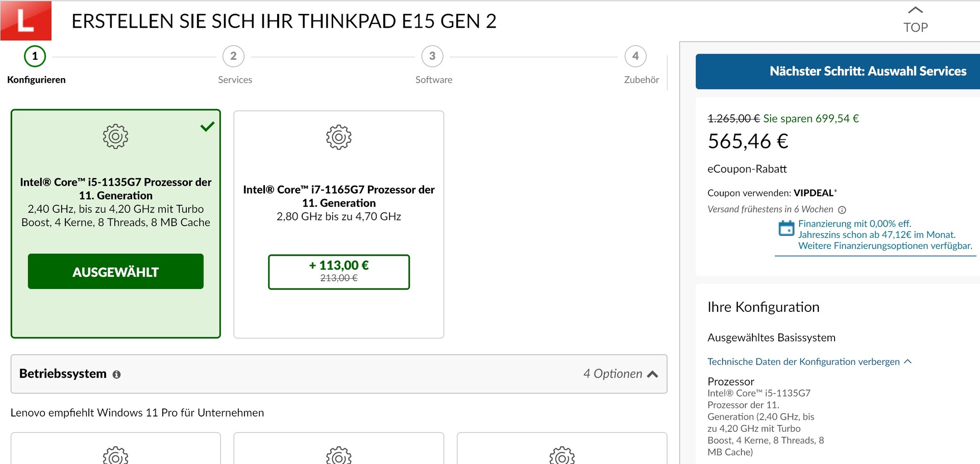The height and width of the screenshot is (464, 980).
Task: Click the green checkmark on selected processor
Action: coord(207,127)
